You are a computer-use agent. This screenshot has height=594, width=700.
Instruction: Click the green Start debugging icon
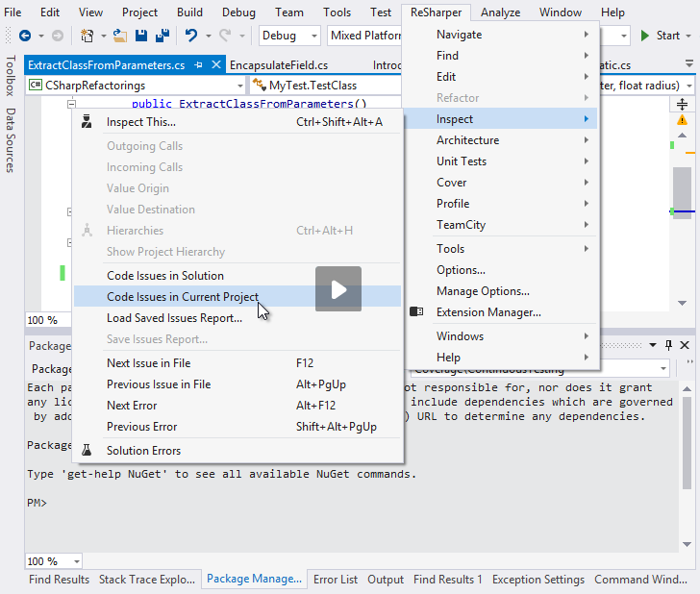pos(644,36)
